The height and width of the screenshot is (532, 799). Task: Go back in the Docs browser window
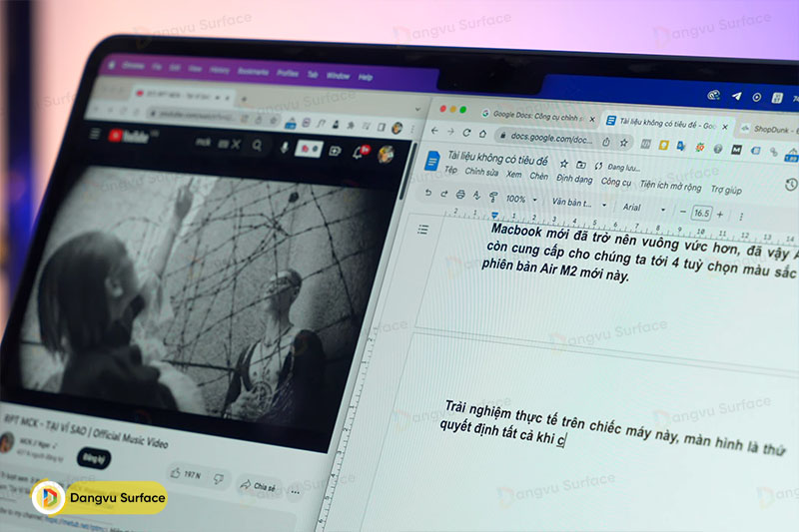tap(434, 131)
